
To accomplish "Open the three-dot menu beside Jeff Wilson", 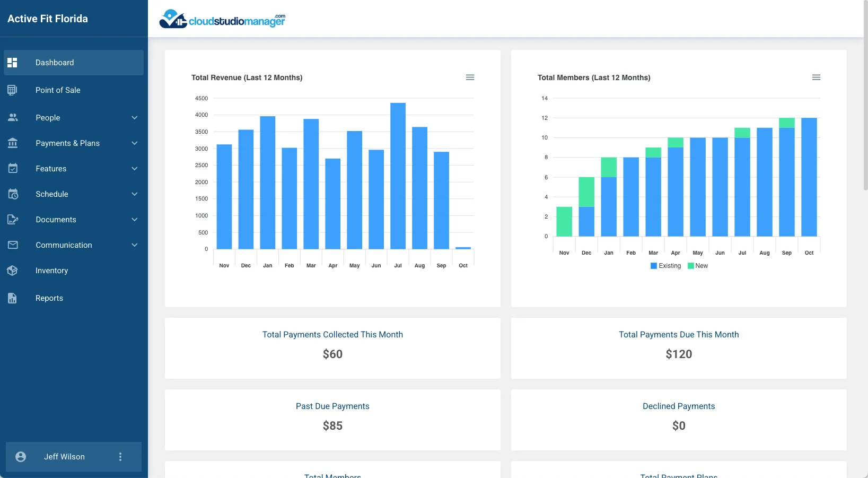I will pyautogui.click(x=120, y=457).
